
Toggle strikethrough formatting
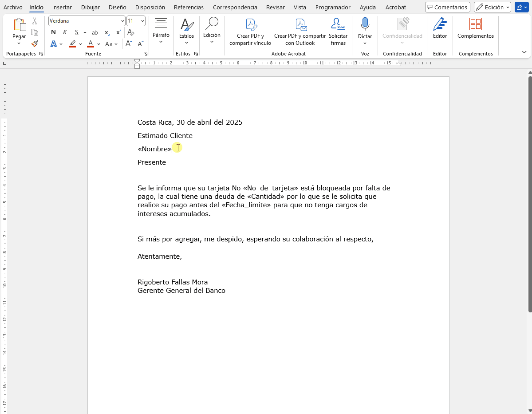pyautogui.click(x=95, y=32)
